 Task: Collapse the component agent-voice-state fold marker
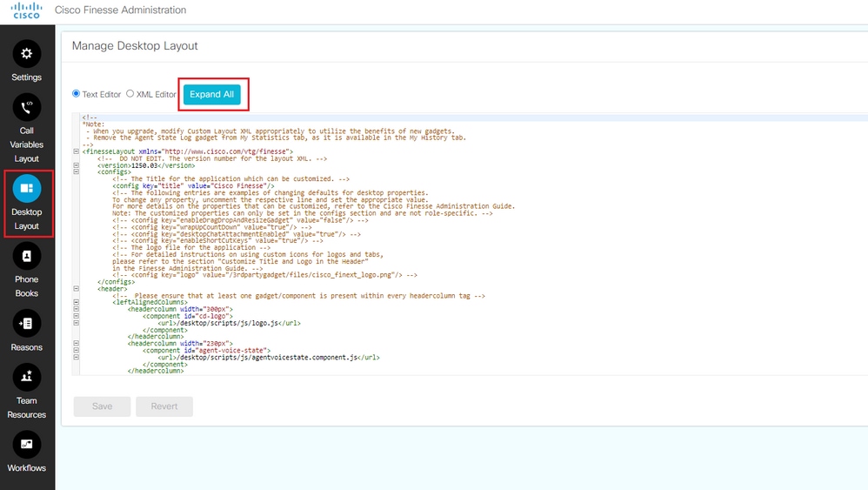point(77,351)
